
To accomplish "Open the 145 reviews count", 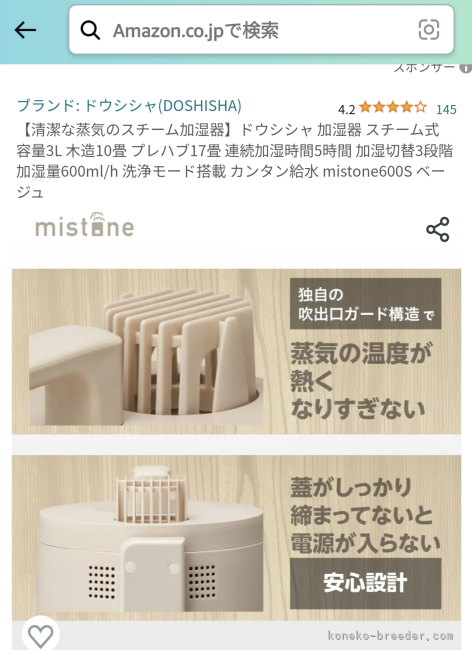I will (x=446, y=109).
